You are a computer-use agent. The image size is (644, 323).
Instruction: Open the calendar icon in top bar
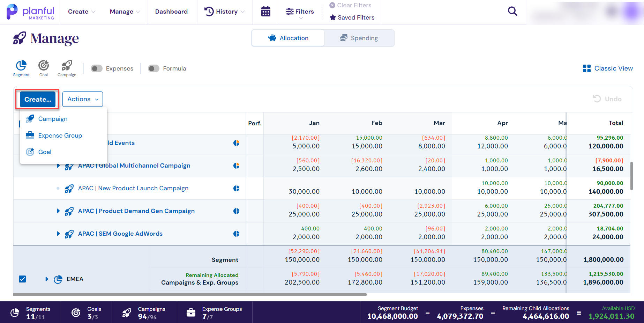pos(266,12)
